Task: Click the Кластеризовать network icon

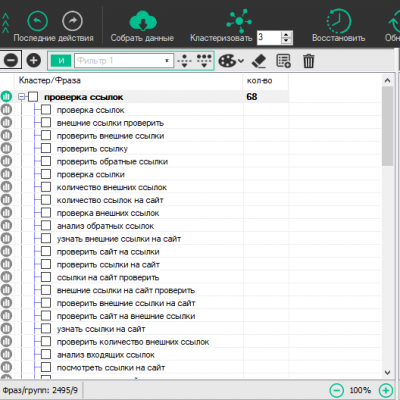Action: pyautogui.click(x=239, y=21)
